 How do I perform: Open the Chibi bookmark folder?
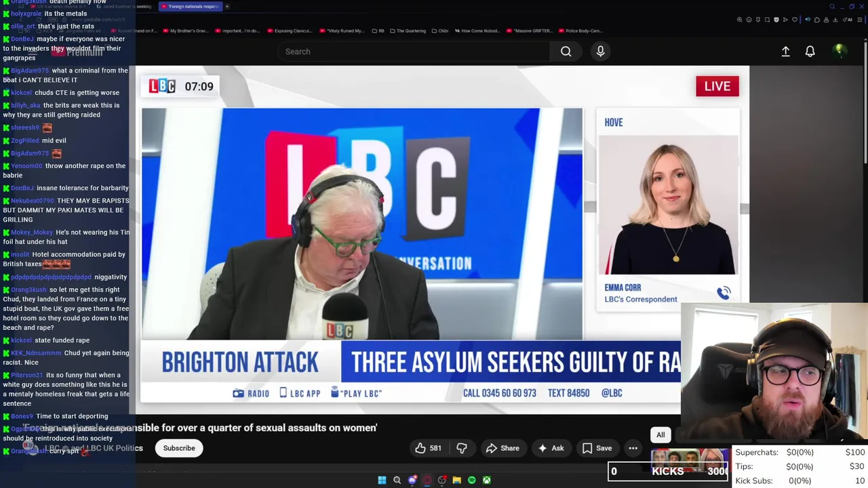440,30
